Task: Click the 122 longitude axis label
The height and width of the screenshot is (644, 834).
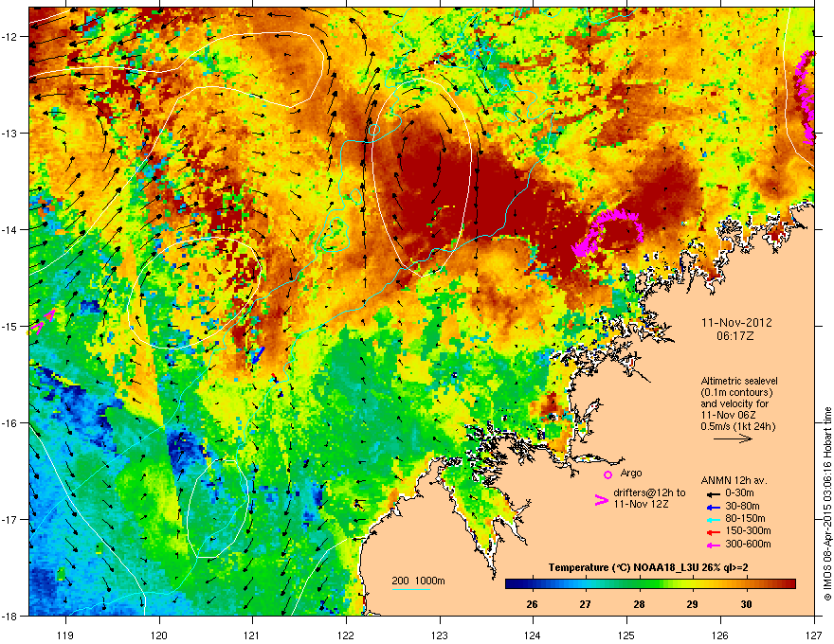Action: click(x=346, y=635)
